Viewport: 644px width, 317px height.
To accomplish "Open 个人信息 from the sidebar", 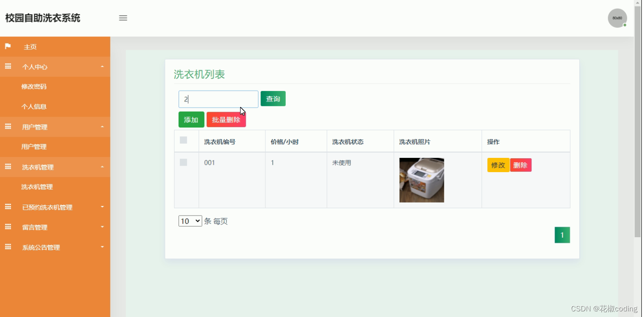I will coord(34,106).
